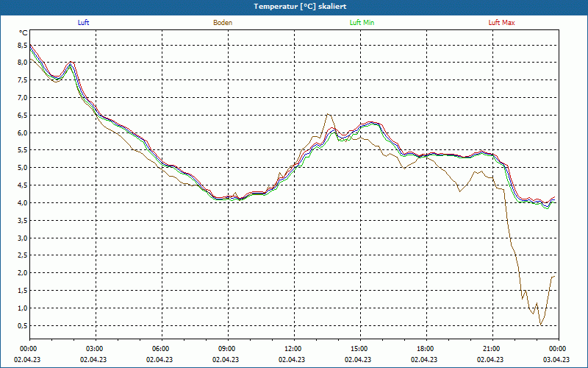This screenshot has height=368, width=588.
Task: Click the '5,5' y-axis value
Action: click(x=23, y=150)
